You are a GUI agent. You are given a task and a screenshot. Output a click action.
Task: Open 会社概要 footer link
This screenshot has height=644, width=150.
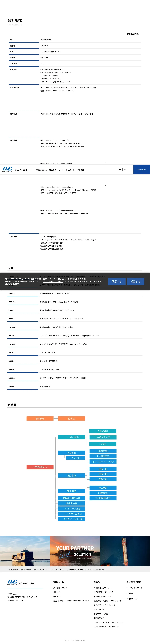coord(57,596)
